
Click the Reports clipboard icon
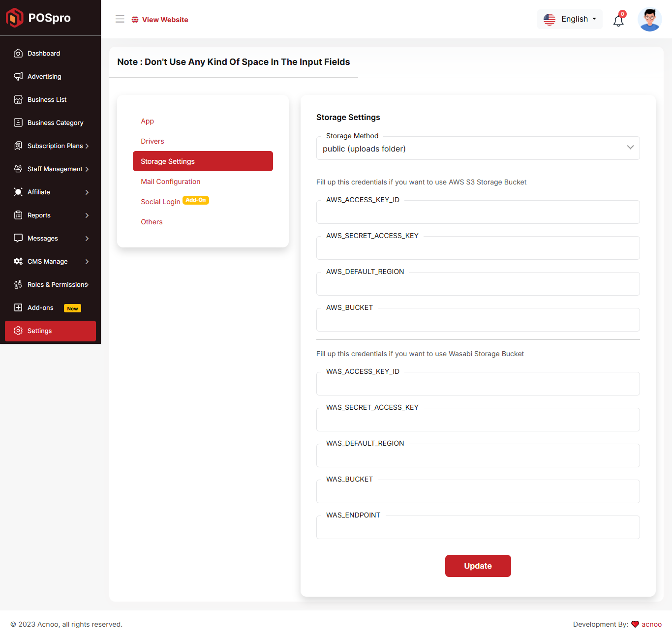[x=18, y=215]
